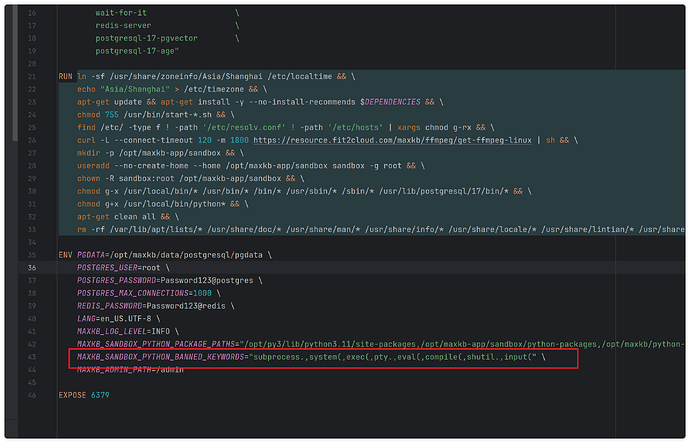Click rm -rf on line 33
This screenshot has width=690, height=443.
click(91, 230)
